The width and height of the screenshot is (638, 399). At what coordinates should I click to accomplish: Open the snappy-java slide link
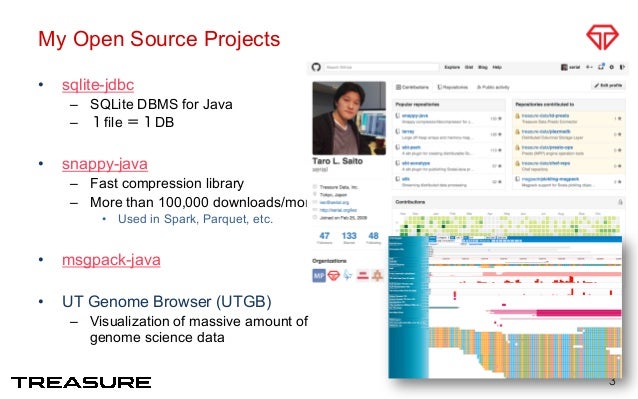point(105,164)
